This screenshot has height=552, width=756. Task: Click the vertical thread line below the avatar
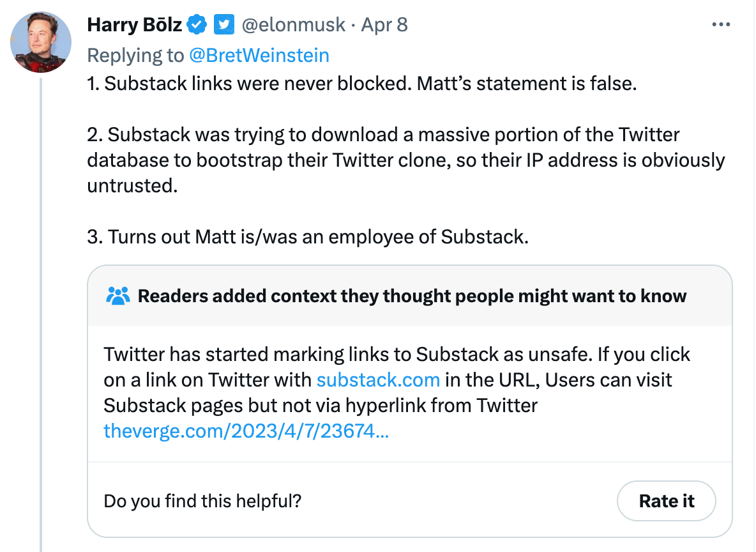coord(41,319)
